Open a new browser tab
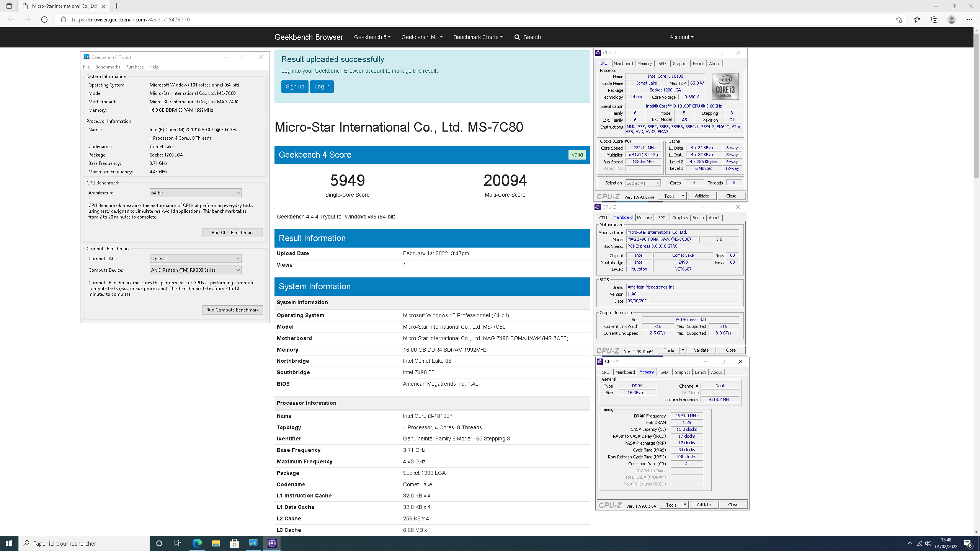Viewport: 980px width, 551px height. click(117, 6)
